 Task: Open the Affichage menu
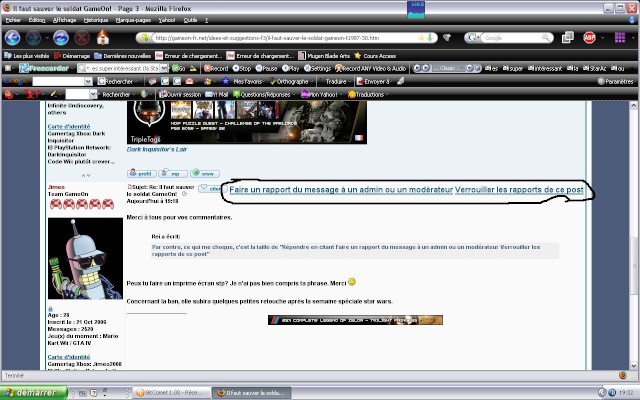coord(64,20)
